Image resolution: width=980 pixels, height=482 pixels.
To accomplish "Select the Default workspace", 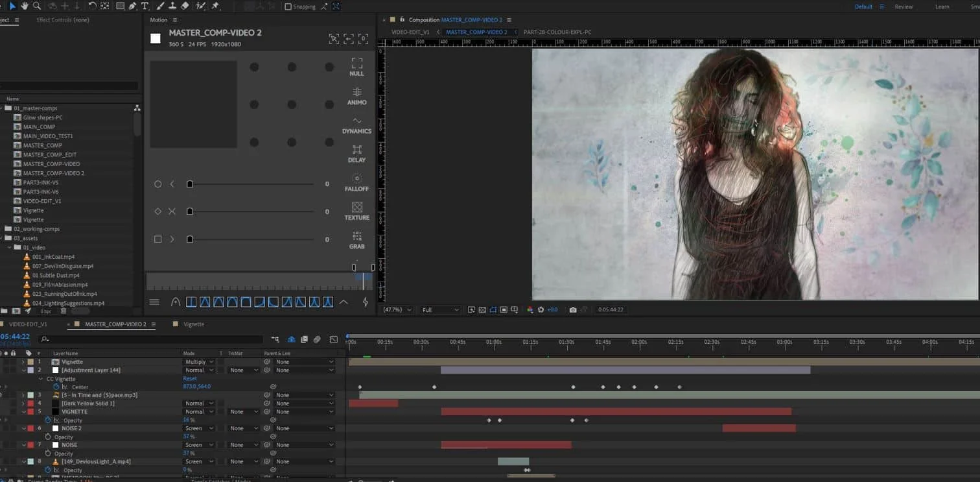I will tap(863, 6).
